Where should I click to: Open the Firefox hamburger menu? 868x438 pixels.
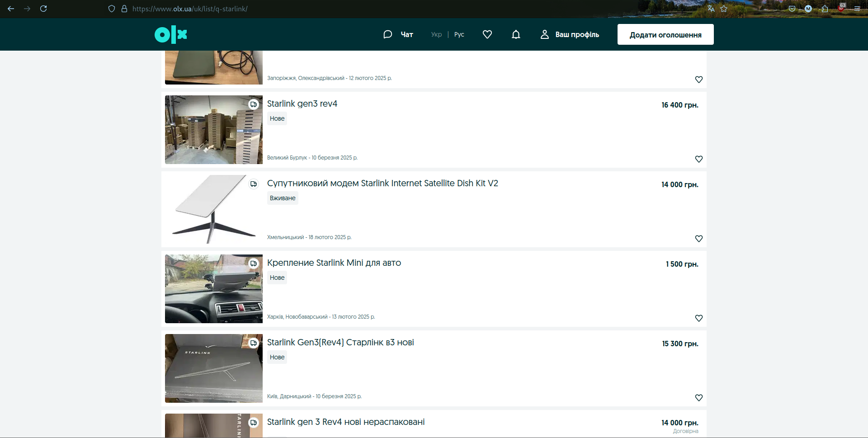point(857,9)
